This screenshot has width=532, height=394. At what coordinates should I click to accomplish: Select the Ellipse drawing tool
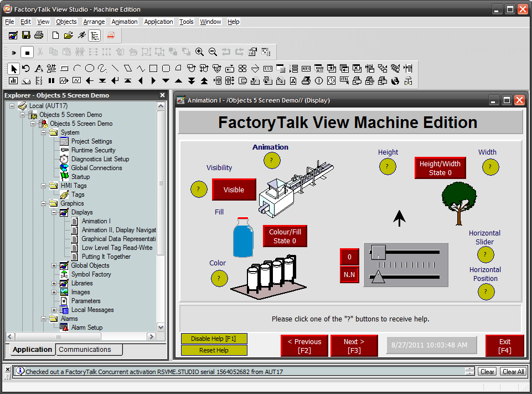pyautogui.click(x=89, y=68)
